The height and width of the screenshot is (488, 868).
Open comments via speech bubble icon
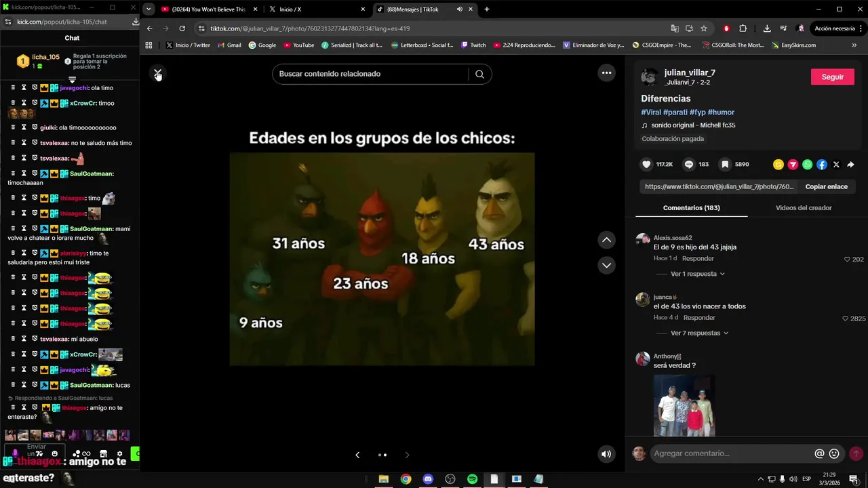click(x=689, y=164)
